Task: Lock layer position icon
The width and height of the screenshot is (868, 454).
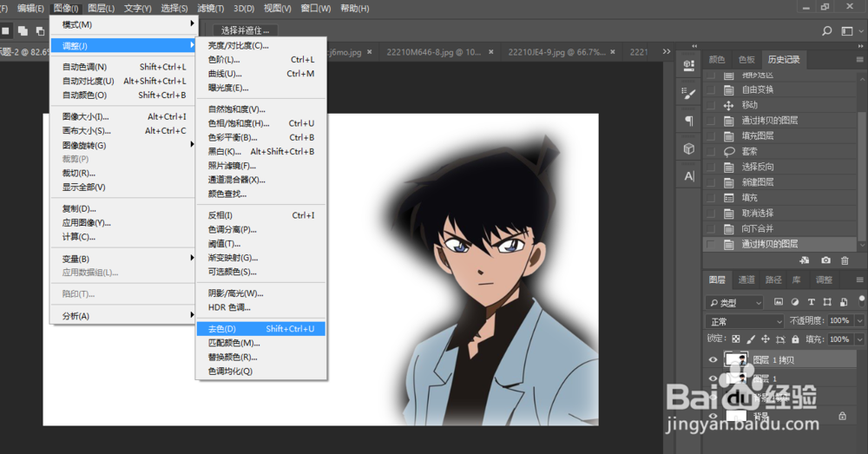Action: point(766,339)
